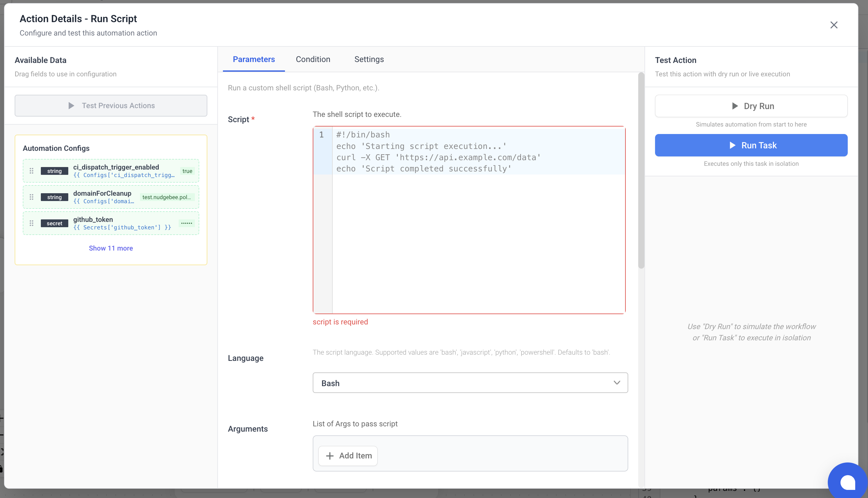Click Test Previous Actions button
The height and width of the screenshot is (498, 868).
coord(111,106)
